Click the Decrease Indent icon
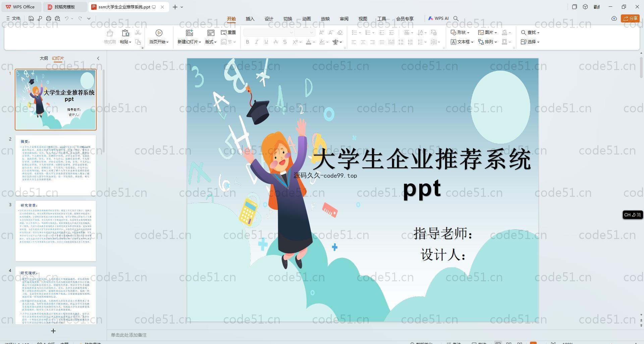The width and height of the screenshot is (644, 344). pyautogui.click(x=382, y=33)
